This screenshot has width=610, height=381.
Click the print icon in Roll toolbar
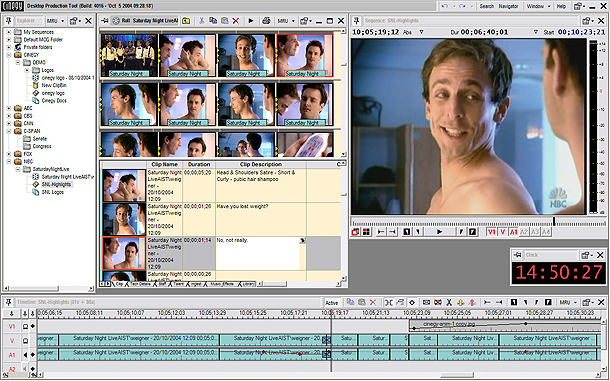[266, 21]
